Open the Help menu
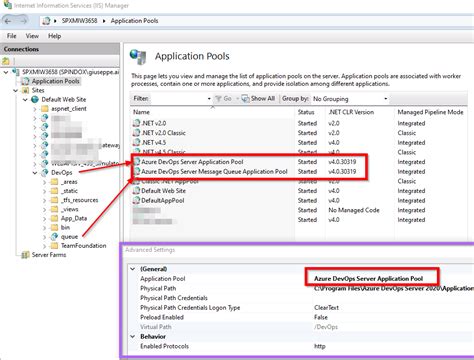The image size is (474, 360). point(54,36)
